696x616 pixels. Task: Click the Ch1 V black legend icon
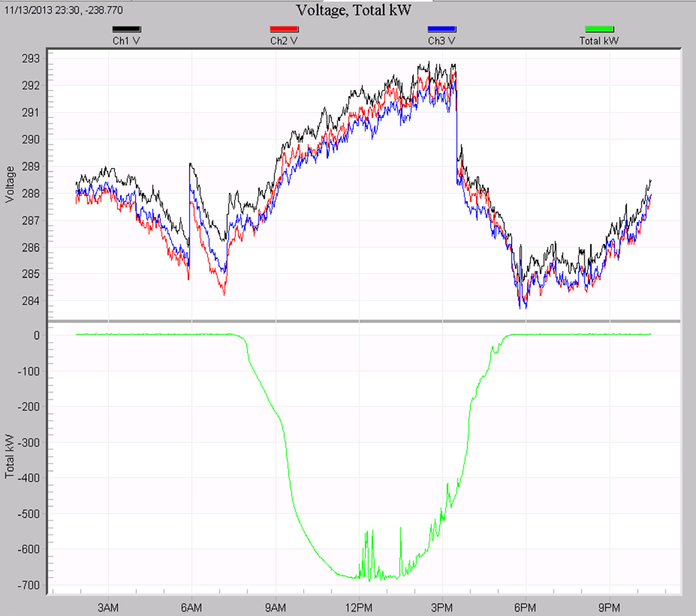coord(126,28)
